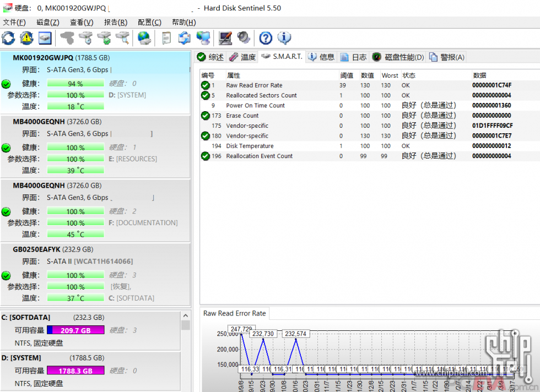
Task: Sort by the 数据 column header
Action: click(x=506, y=75)
